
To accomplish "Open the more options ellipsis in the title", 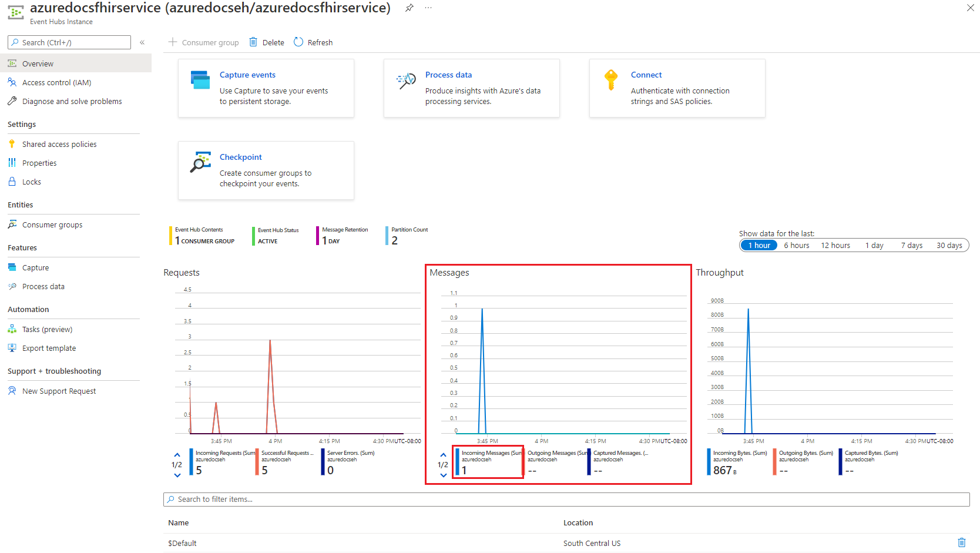I will 428,8.
